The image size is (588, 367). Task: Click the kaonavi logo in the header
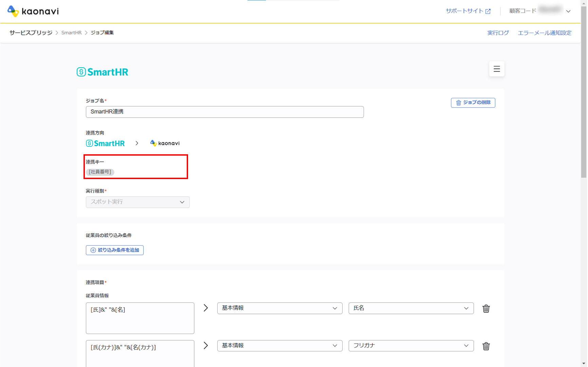[x=33, y=11]
